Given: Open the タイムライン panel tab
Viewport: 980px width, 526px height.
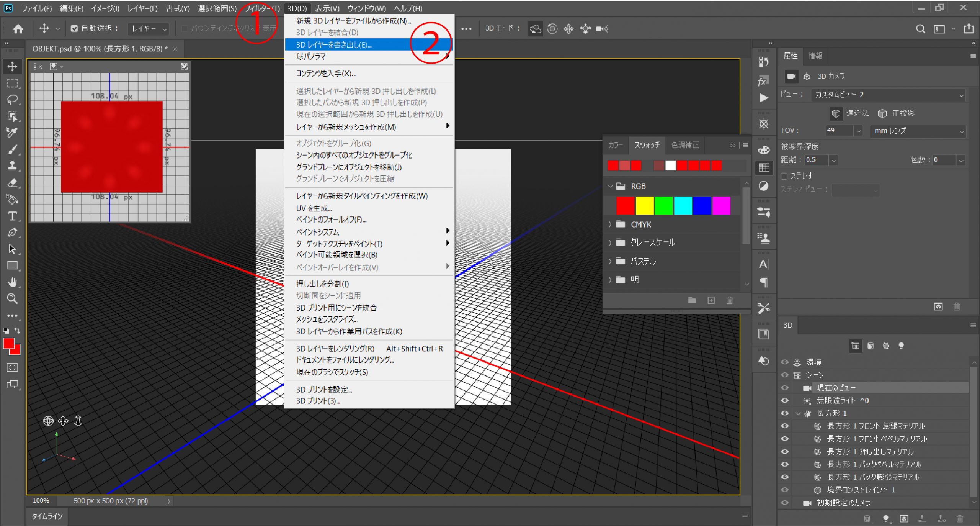Looking at the screenshot, I should [x=47, y=516].
